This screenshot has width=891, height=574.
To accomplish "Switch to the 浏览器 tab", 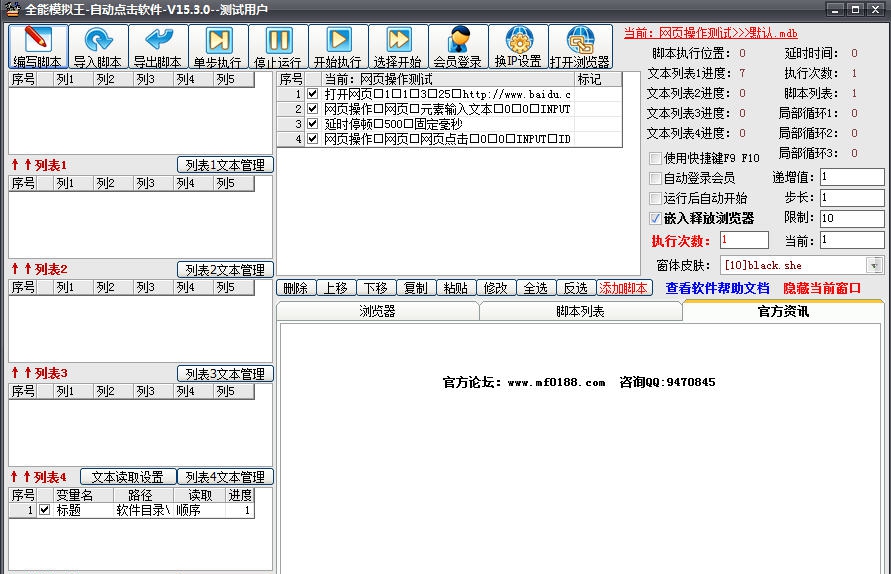I will (x=377, y=311).
